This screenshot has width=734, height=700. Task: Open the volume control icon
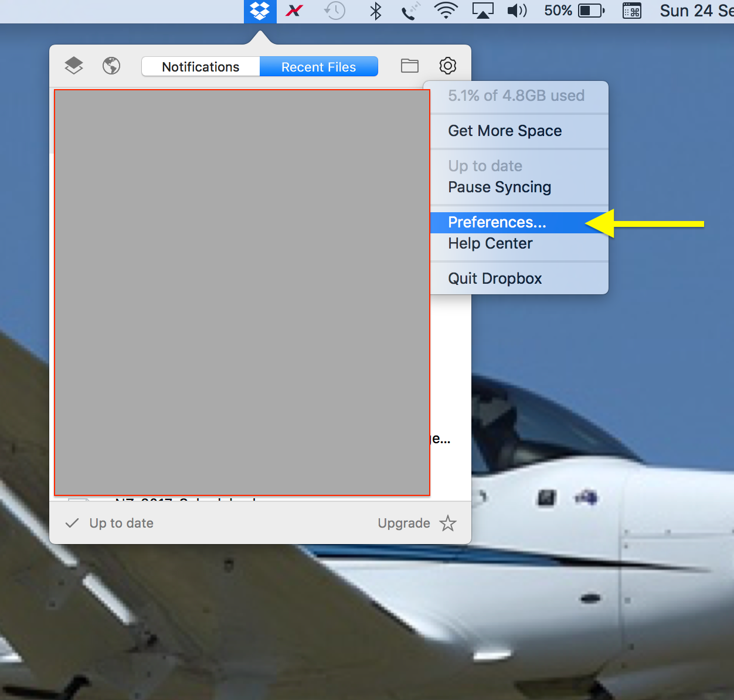point(517,11)
